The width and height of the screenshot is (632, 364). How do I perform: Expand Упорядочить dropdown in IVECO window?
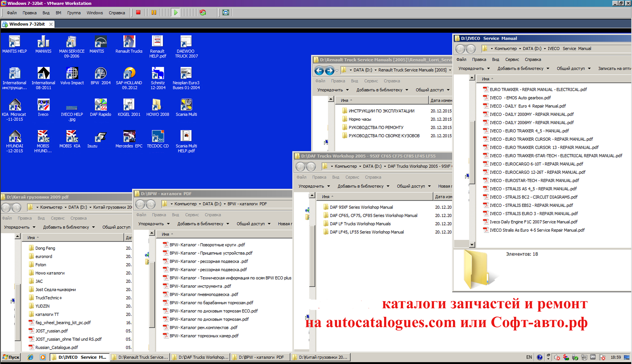coord(474,68)
